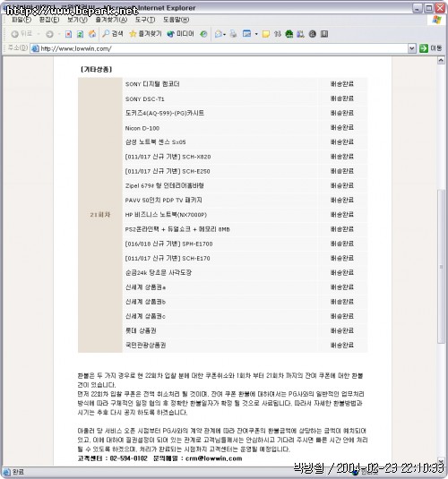Click the Windows flag logo
Viewport: 448px width, 479px height.
click(x=436, y=20)
